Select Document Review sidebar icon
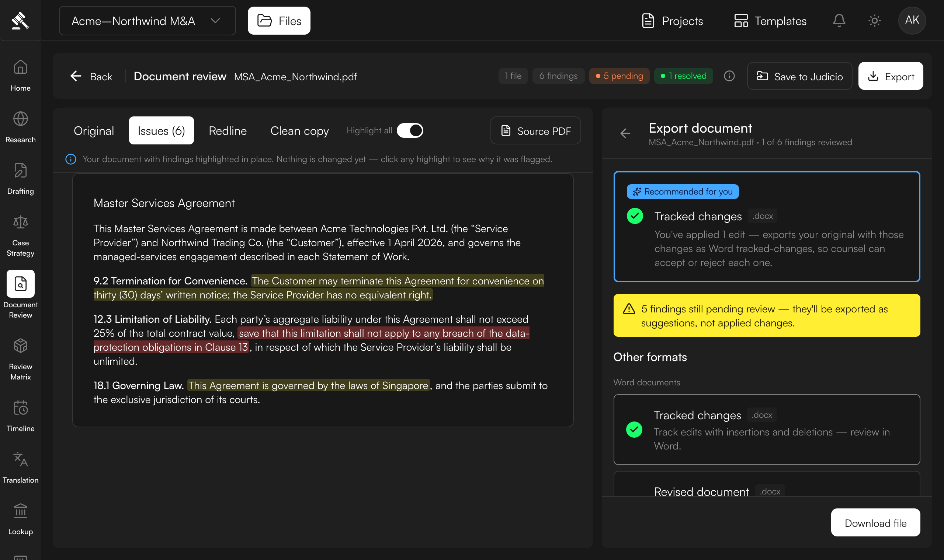 [20, 284]
